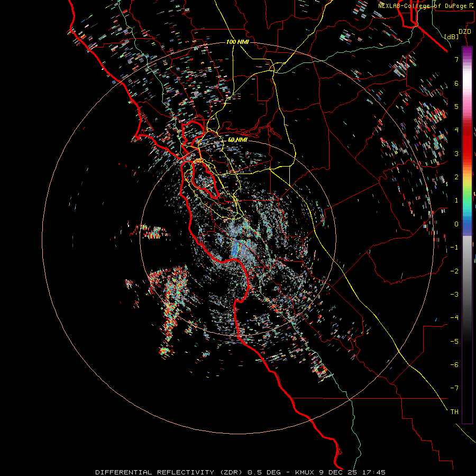Click the '4' value on the dB scale
This screenshot has height=476, width=476.
[x=456, y=130]
